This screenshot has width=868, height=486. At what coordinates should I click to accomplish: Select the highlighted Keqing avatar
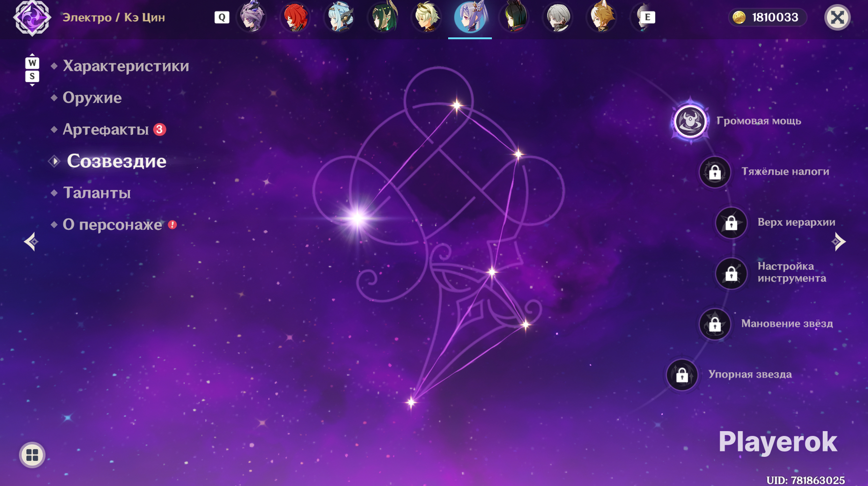click(470, 17)
